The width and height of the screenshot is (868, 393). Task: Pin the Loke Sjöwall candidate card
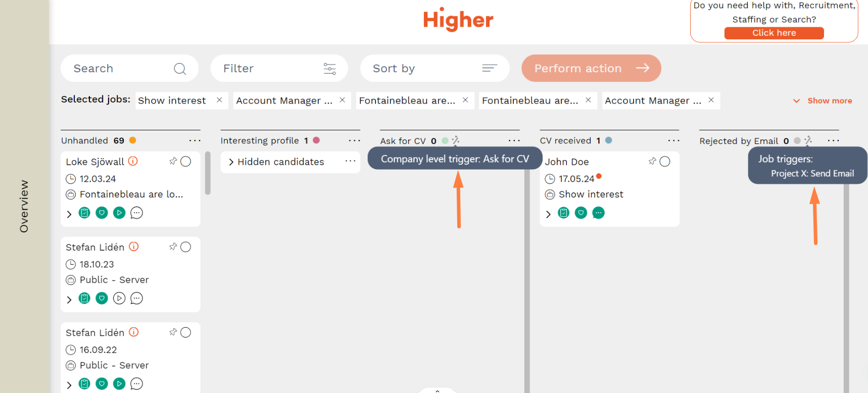pos(173,161)
